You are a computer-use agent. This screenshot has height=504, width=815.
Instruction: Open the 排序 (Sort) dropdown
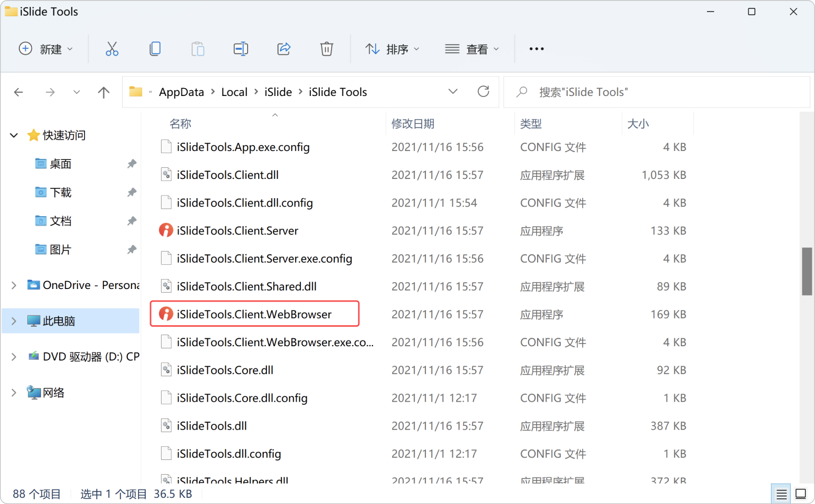[392, 49]
